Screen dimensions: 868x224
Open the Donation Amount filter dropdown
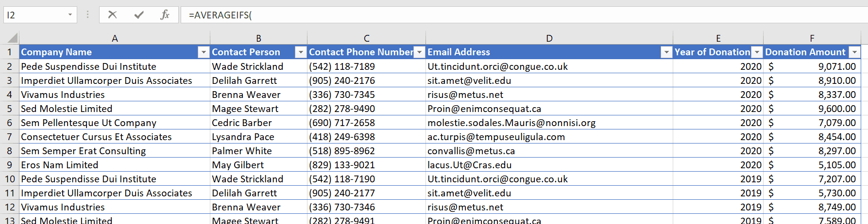(x=854, y=52)
